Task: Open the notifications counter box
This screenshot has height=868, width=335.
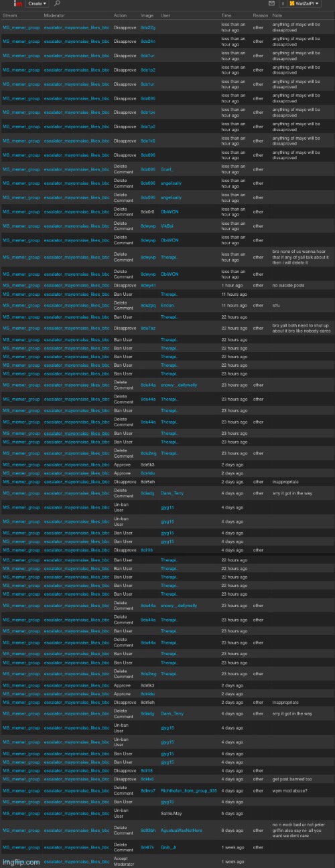Action: pyautogui.click(x=283, y=3)
